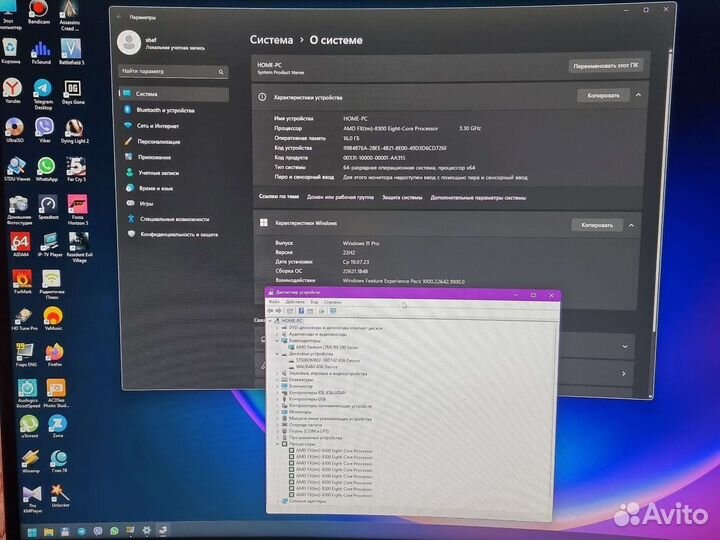720x540 pixels.
Task: Collapse the Процессоры node in Device Manager
Action: (x=278, y=443)
